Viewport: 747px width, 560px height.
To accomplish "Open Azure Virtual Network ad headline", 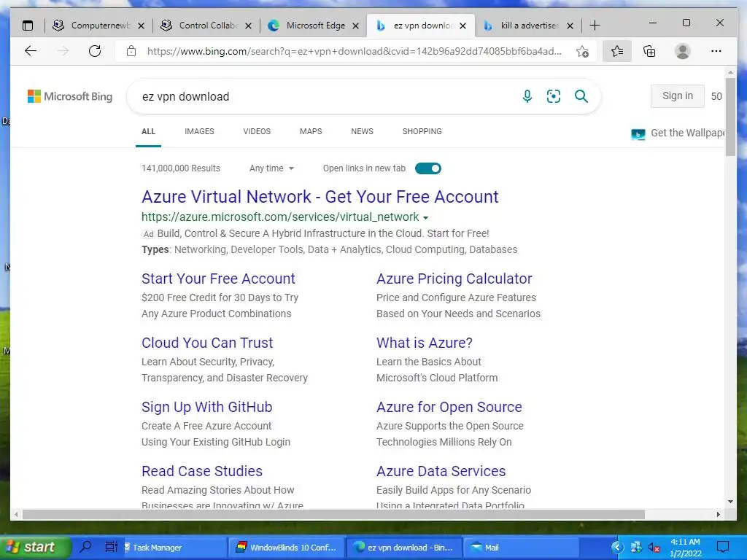I will (320, 197).
